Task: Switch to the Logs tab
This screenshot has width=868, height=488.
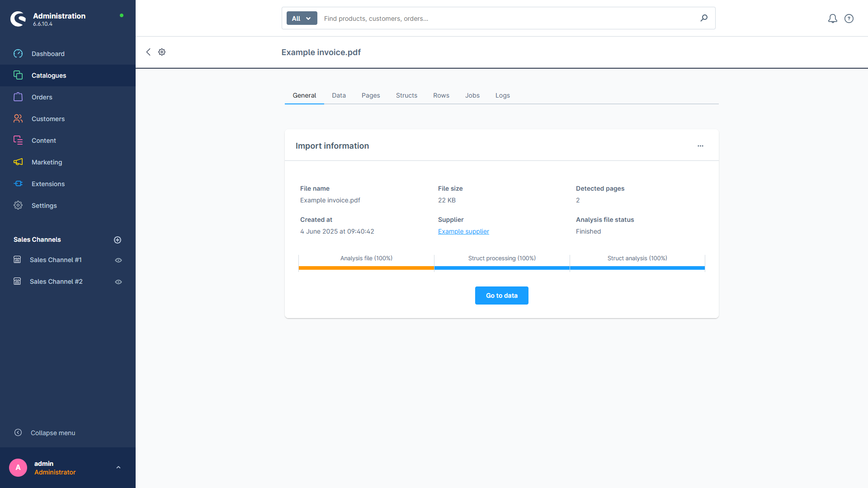Action: coord(502,95)
